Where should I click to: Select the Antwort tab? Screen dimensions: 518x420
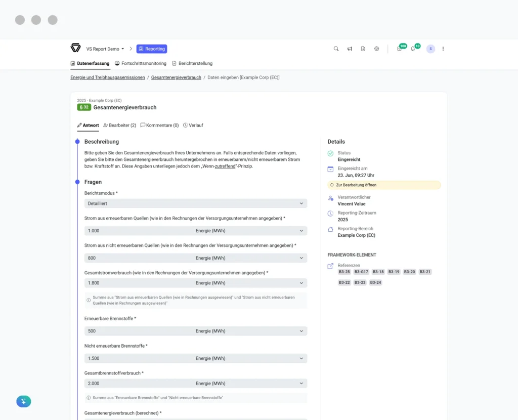point(88,125)
